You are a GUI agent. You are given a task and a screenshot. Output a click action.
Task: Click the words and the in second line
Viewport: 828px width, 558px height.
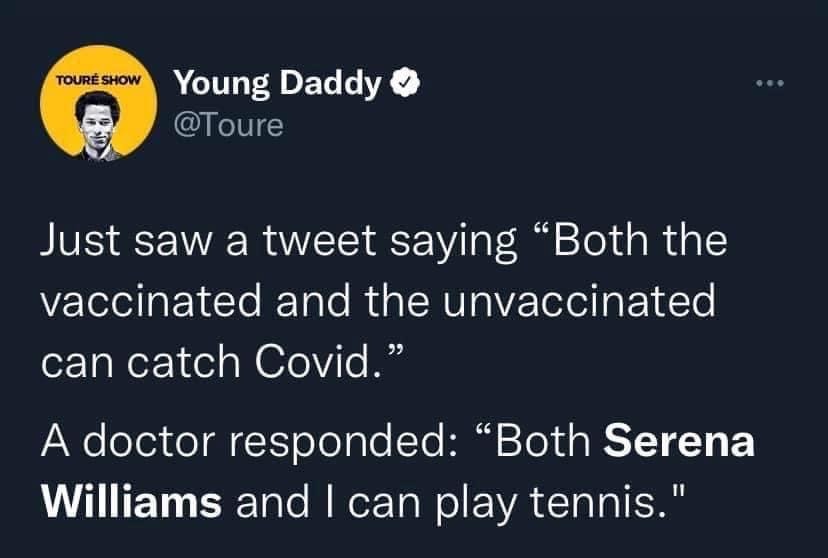coord(352,301)
